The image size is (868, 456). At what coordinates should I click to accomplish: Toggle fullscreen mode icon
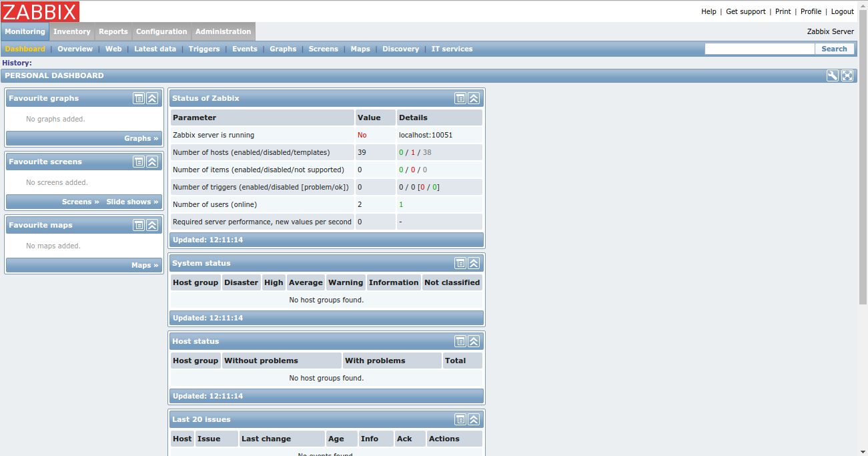coord(847,75)
